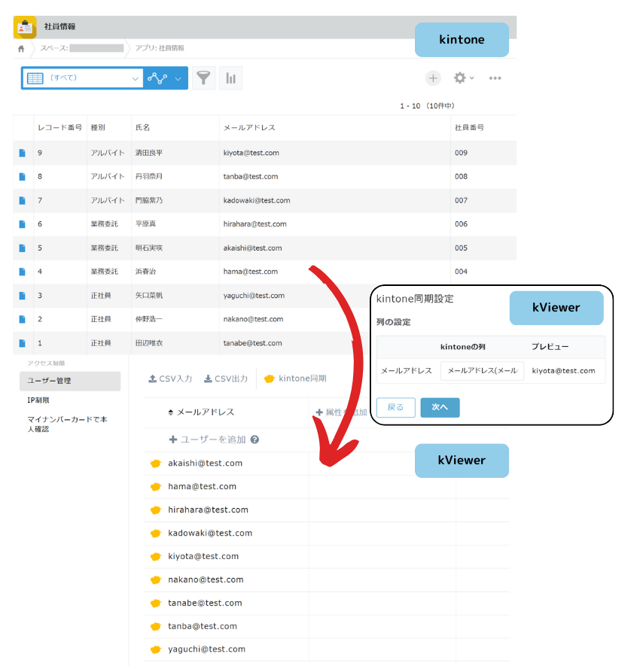Screen dimensions: 640x672
Task: Start kintone同期 from the toolbar
Action: [x=296, y=379]
